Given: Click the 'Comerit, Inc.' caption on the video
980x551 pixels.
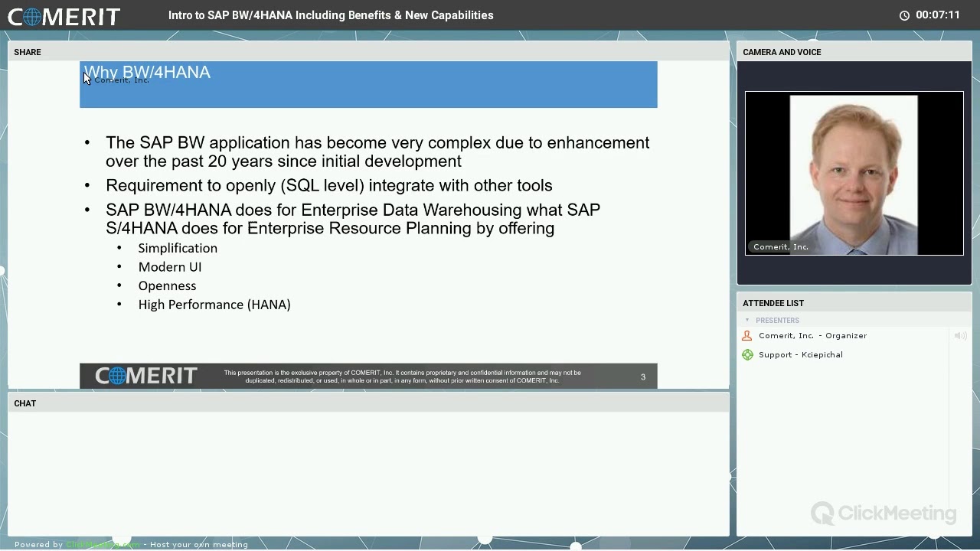Looking at the screenshot, I should tap(781, 247).
